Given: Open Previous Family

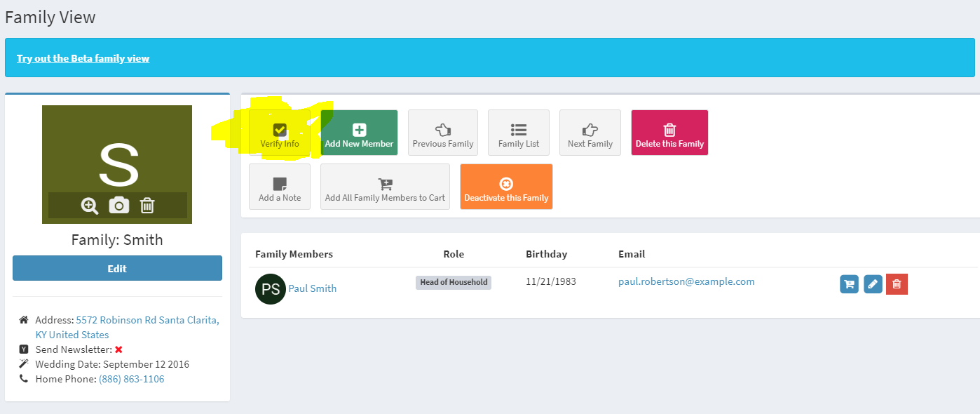Looking at the screenshot, I should 442,133.
